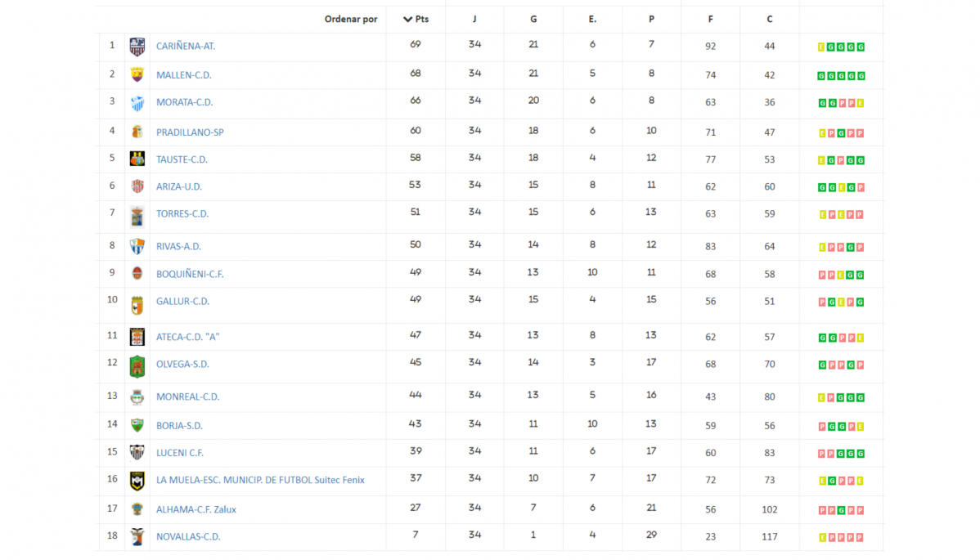Click the Olvega-S.D. green crest

[137, 366]
